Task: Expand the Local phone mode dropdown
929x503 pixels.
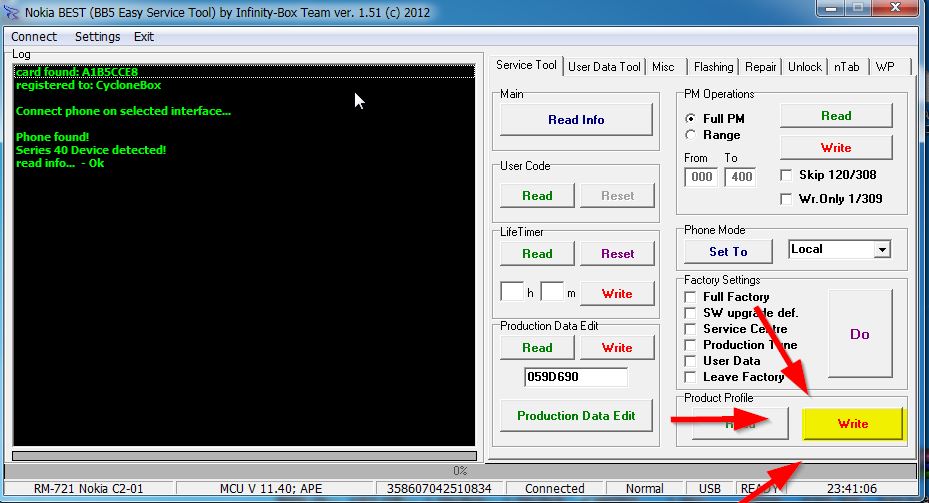Action: [882, 249]
